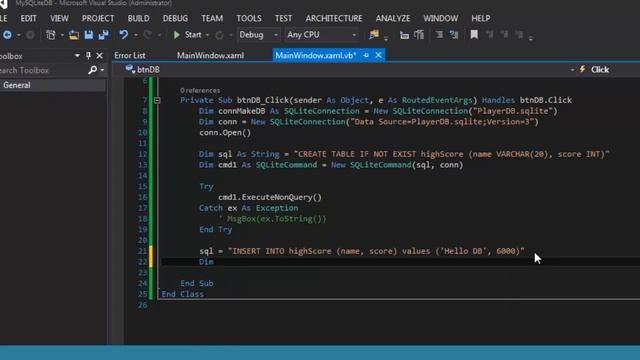640x360 pixels.
Task: Switch to the Error List tab
Action: point(130,56)
